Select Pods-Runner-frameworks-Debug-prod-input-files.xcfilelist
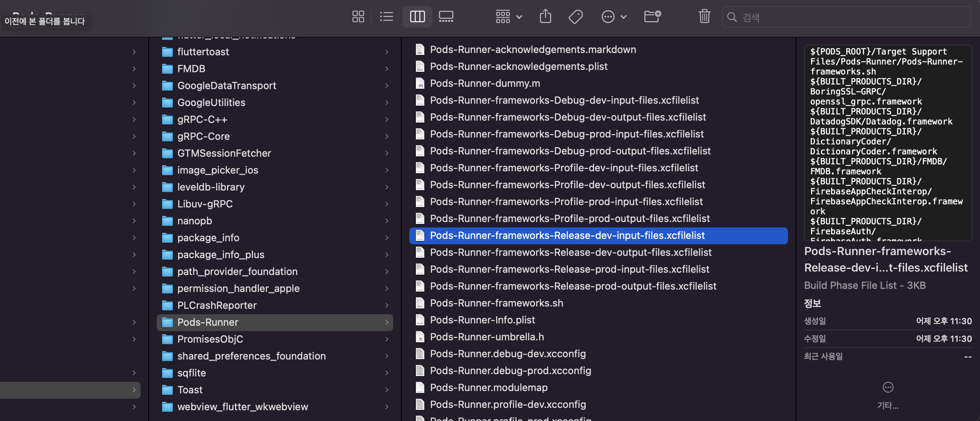Image resolution: width=980 pixels, height=421 pixels. coord(598,134)
